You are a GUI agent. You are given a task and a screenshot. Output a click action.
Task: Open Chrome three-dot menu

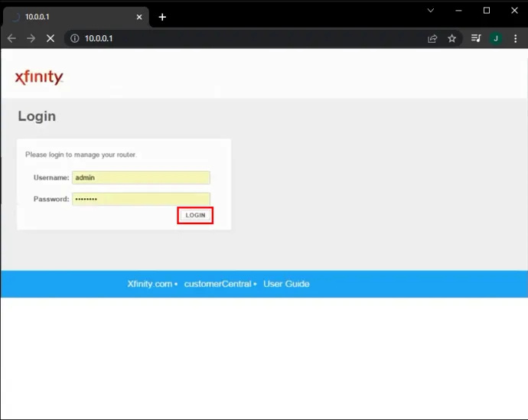click(516, 39)
